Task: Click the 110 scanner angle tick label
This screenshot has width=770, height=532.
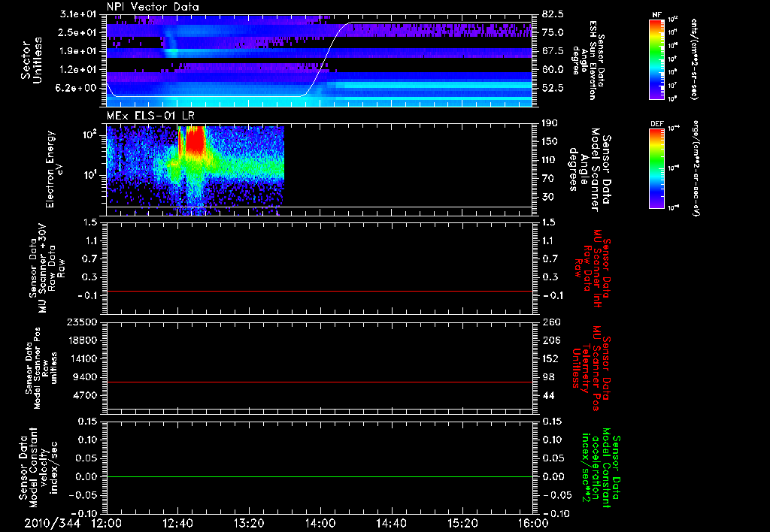Action: click(x=550, y=160)
